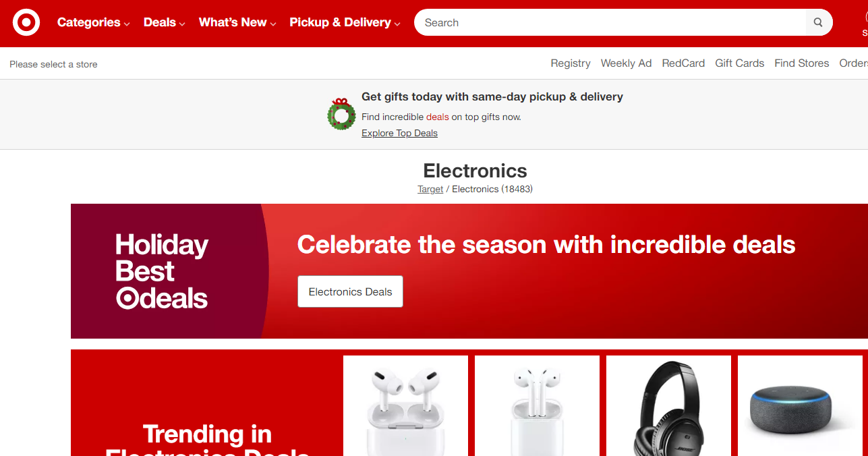Image resolution: width=868 pixels, height=456 pixels.
Task: Open the Bose headphones product image
Action: click(668, 406)
